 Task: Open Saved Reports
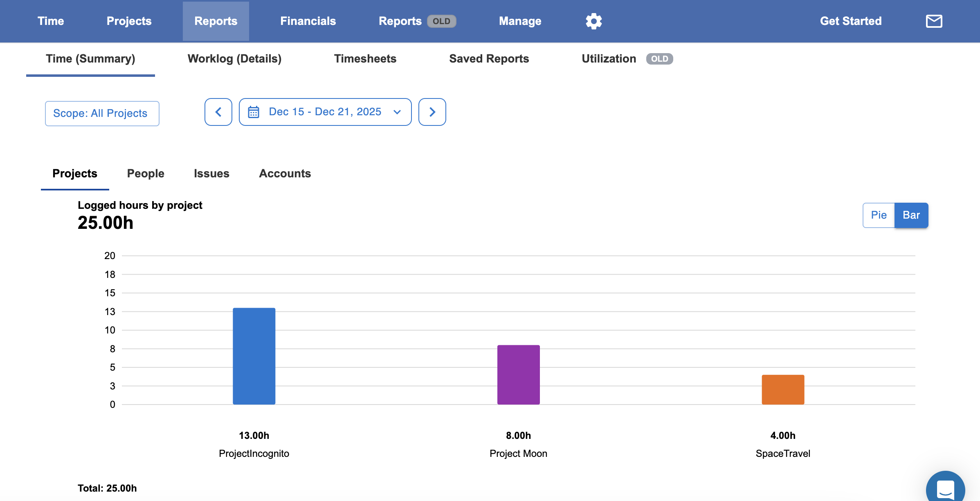click(489, 59)
